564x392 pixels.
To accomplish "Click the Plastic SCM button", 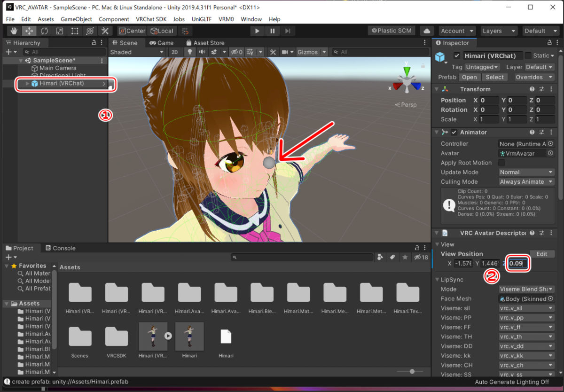I will pos(391,31).
